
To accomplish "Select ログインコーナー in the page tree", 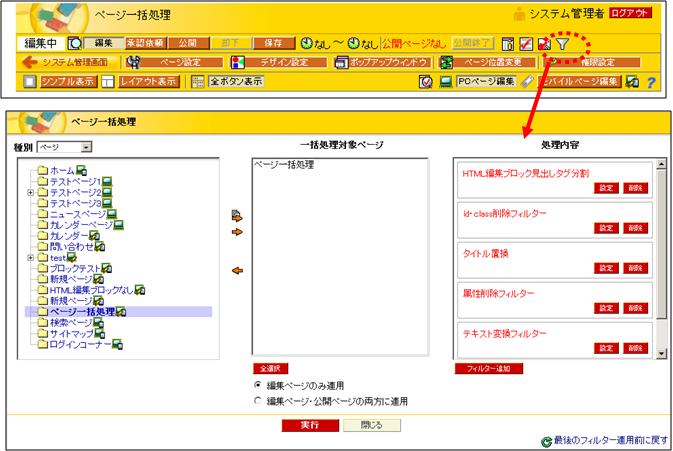I will 80,344.
